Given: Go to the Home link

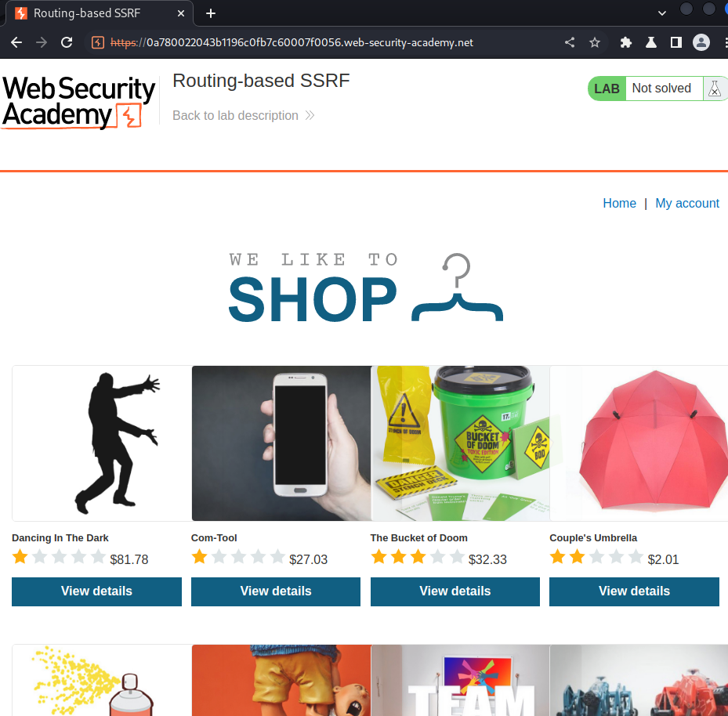Looking at the screenshot, I should pyautogui.click(x=619, y=203).
